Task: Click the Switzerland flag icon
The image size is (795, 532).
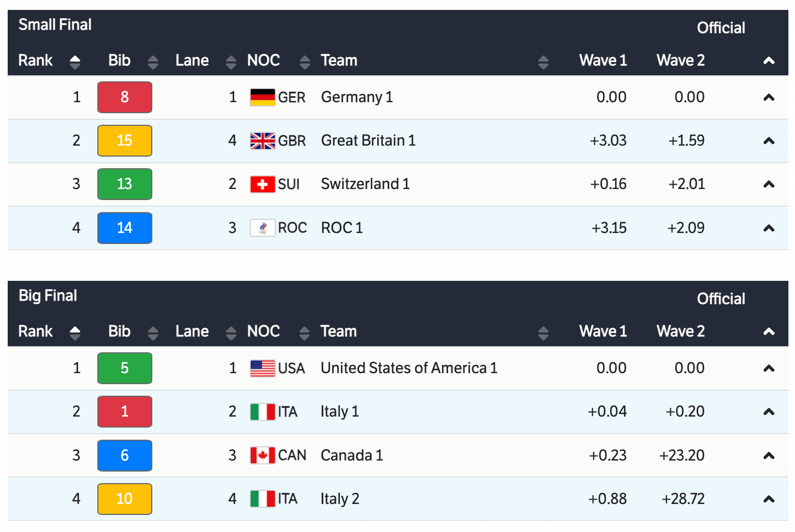Action: pos(262,184)
